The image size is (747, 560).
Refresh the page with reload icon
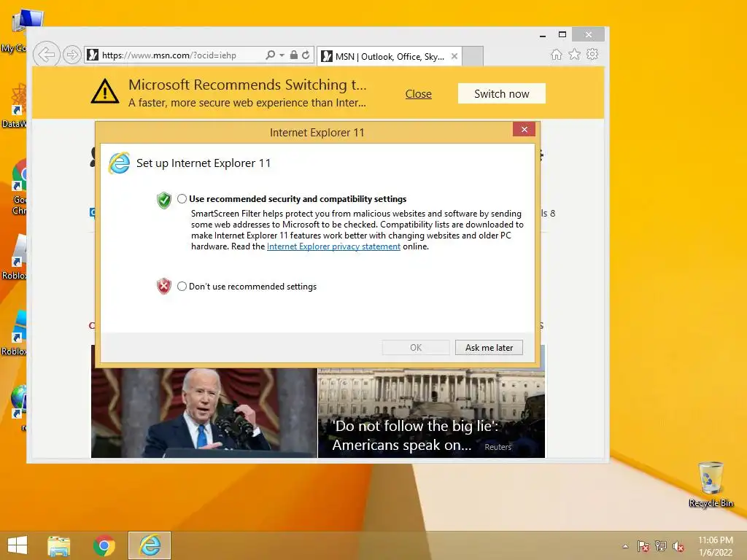tap(306, 55)
